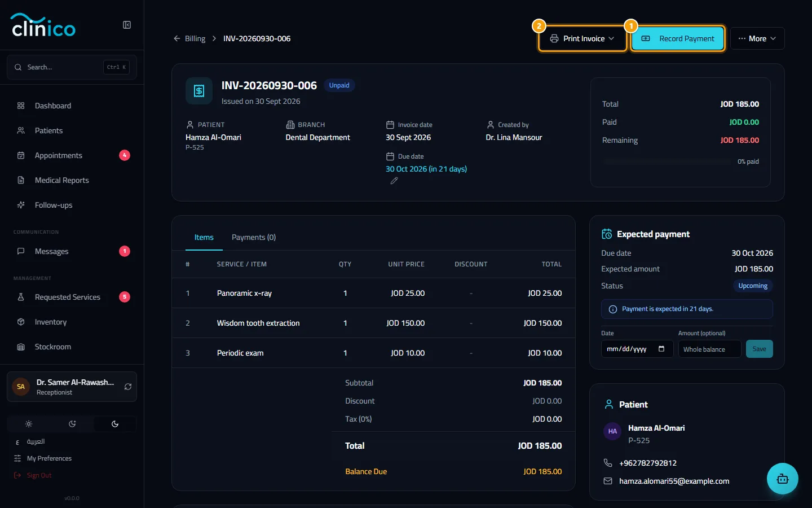Open Stockroom in the sidebar
Screen dimensions: 812x508
coord(72,347)
